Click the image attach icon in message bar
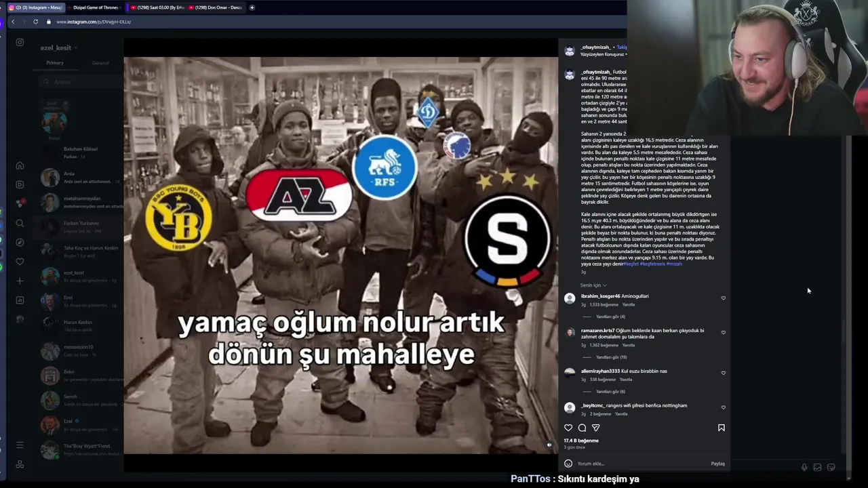The height and width of the screenshot is (488, 868). pyautogui.click(x=818, y=467)
